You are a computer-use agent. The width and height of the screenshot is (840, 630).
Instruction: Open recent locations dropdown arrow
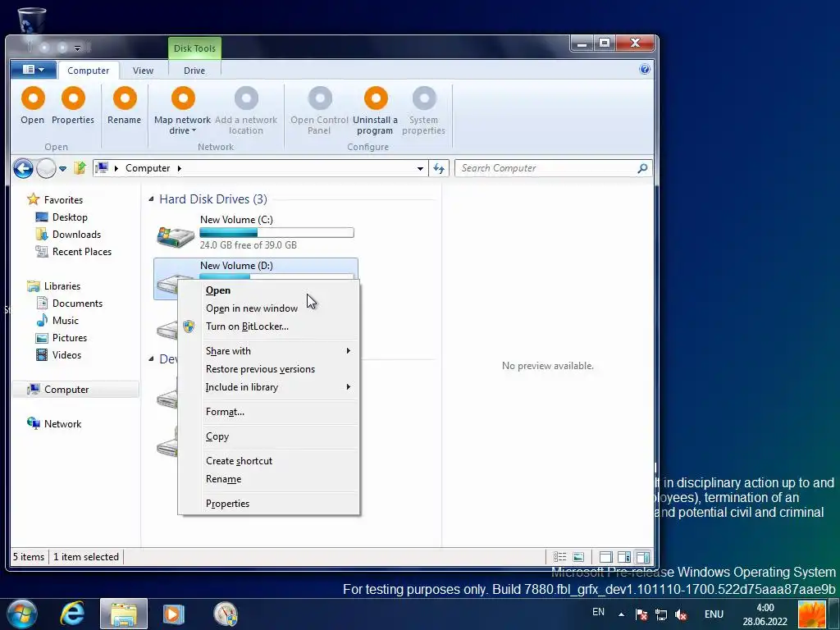coord(62,169)
